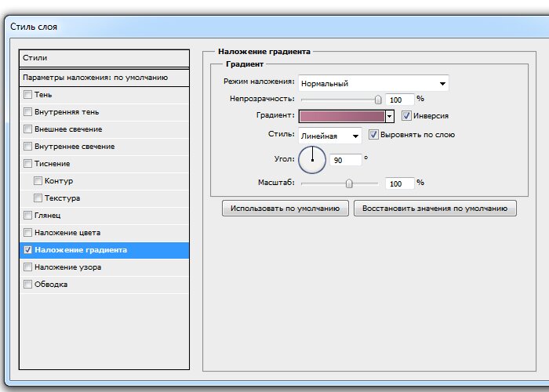Enable the Внутренняя тень checkbox

point(28,112)
